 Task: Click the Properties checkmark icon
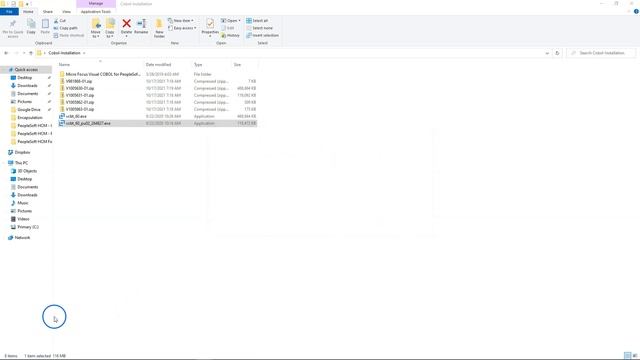[x=210, y=24]
